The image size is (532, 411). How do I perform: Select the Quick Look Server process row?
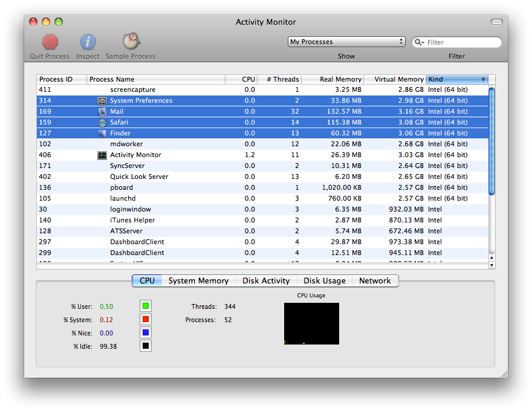click(262, 176)
